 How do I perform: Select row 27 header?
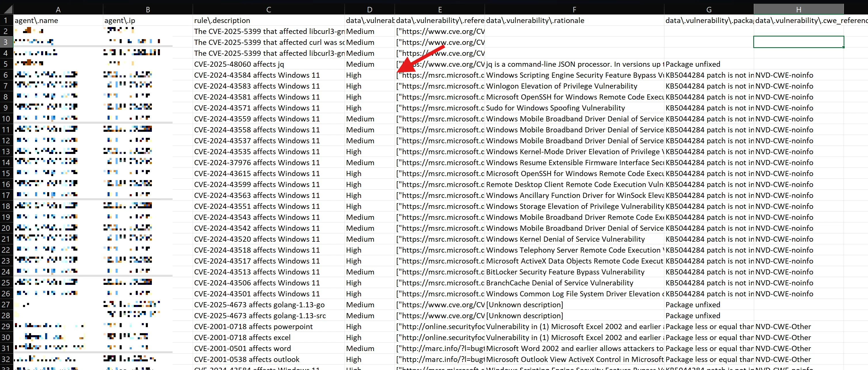click(x=6, y=305)
